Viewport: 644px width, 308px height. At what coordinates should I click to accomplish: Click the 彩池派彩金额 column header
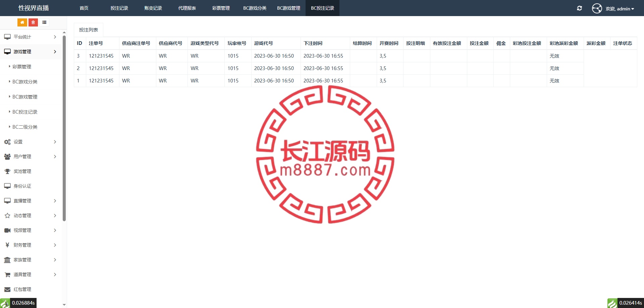[x=564, y=43]
